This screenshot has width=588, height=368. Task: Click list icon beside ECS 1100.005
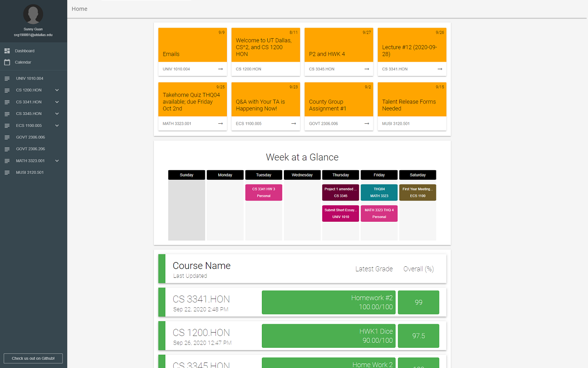click(7, 126)
